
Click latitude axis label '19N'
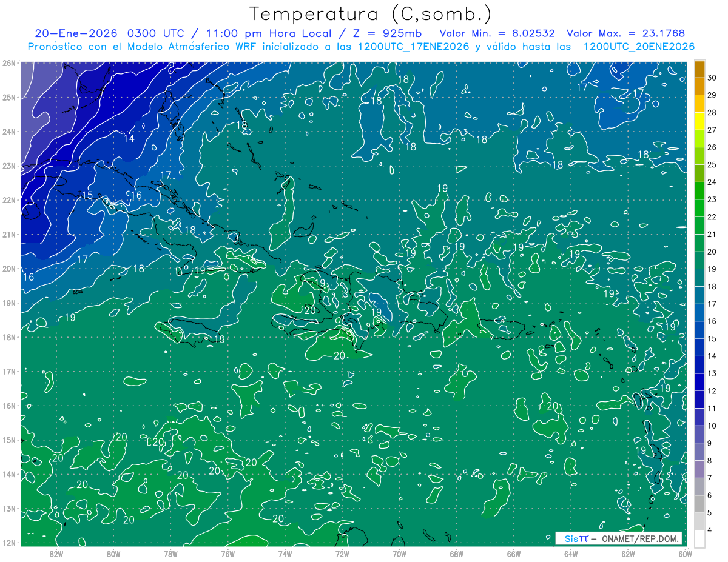(x=8, y=303)
